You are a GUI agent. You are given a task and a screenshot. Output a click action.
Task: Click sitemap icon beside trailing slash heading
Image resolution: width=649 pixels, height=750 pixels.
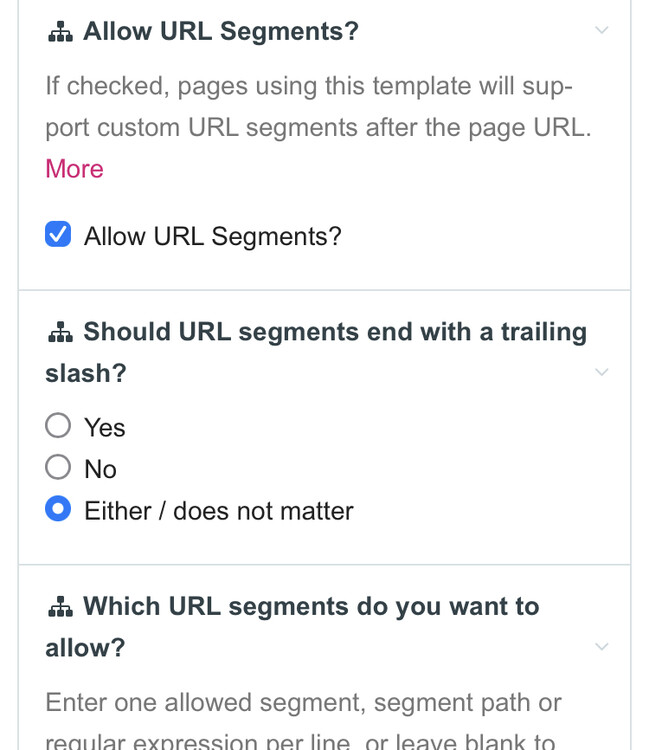click(60, 332)
